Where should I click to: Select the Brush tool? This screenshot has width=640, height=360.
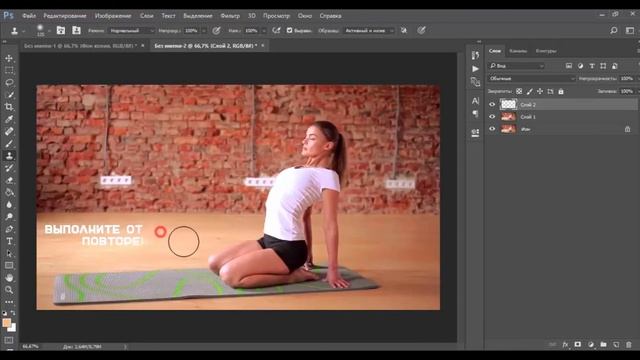(x=9, y=144)
